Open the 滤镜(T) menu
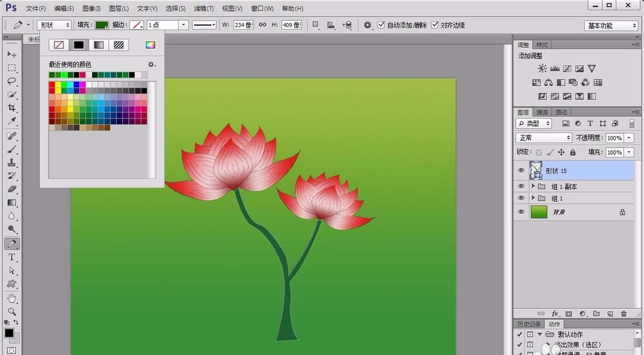The height and width of the screenshot is (355, 644). pos(204,8)
